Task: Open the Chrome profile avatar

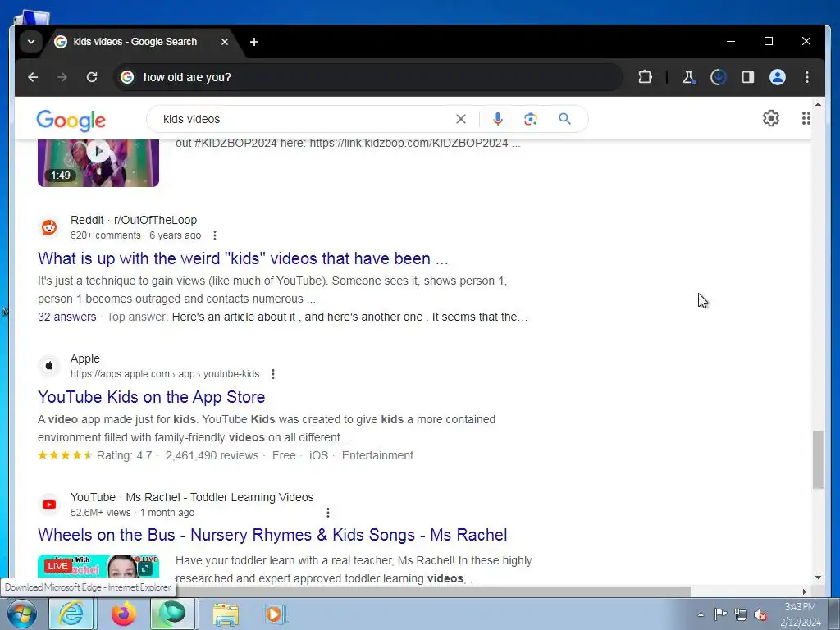Action: [x=778, y=77]
